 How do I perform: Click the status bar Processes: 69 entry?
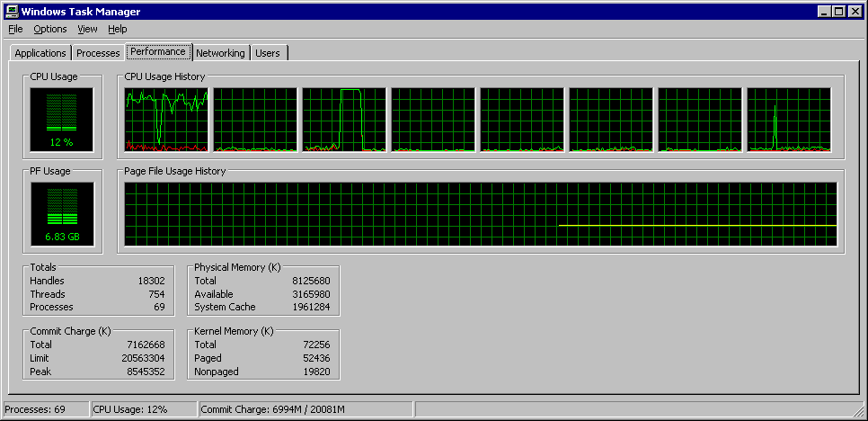pyautogui.click(x=46, y=409)
